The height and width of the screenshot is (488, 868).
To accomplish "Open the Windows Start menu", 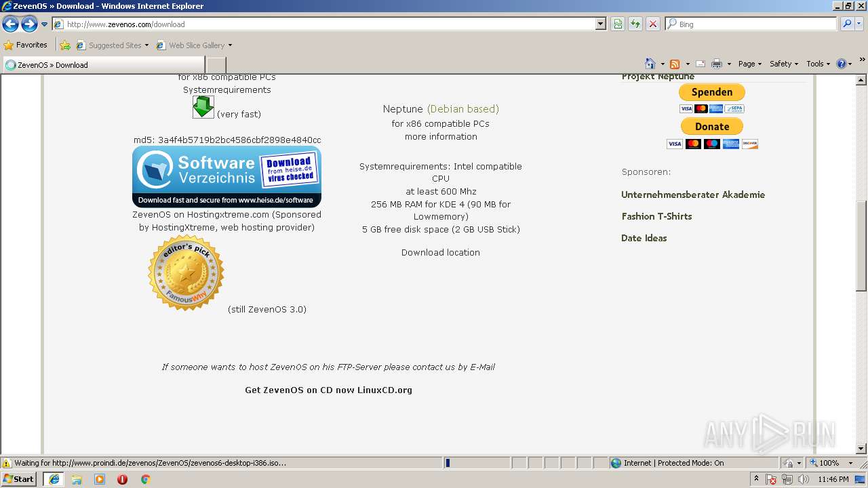I will [x=19, y=479].
